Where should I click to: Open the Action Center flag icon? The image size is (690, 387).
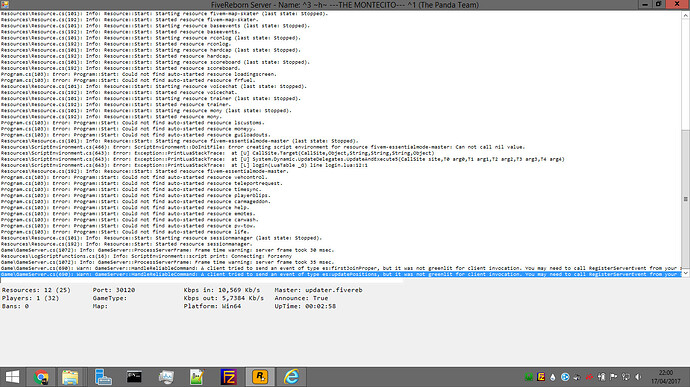[x=613, y=377]
